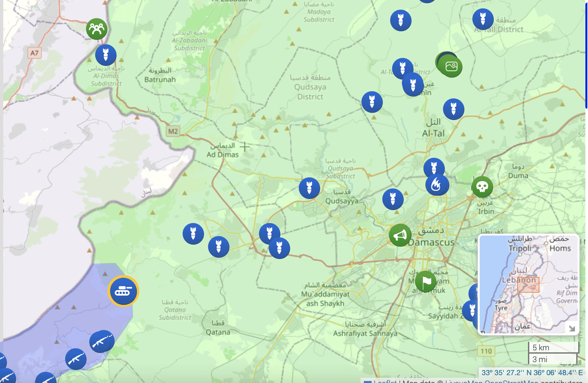Click the orange viewport rectangle in minimap
This screenshot has width=588, height=383.
click(528, 285)
